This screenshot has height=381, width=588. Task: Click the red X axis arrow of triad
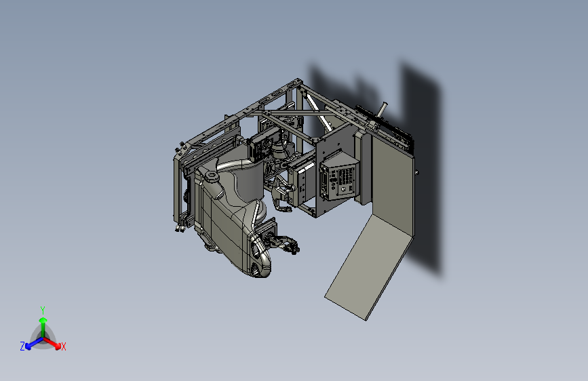(53, 343)
